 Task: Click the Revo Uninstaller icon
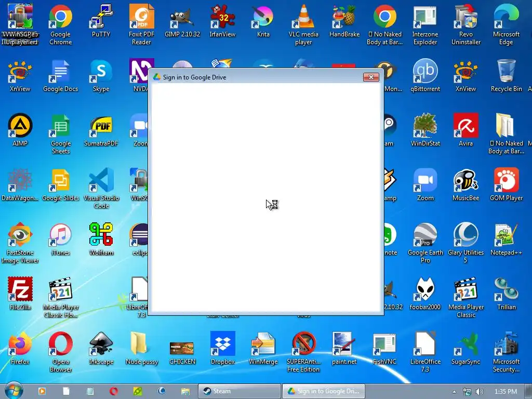[466, 24]
